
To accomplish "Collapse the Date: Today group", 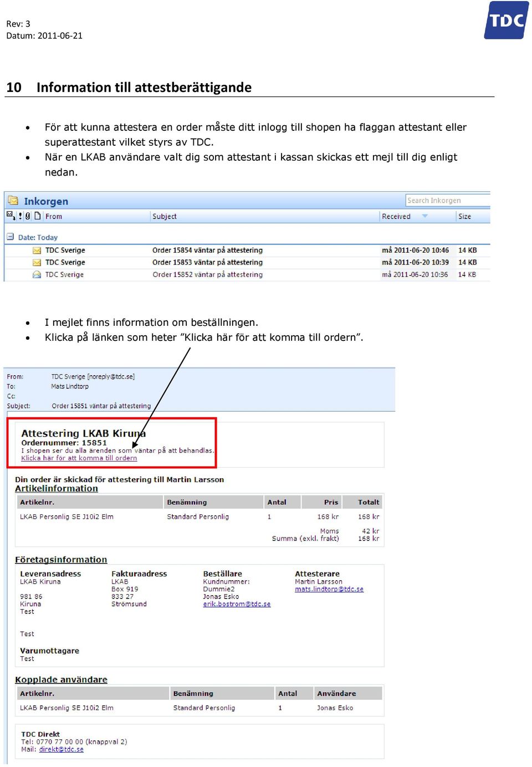I will click(10, 237).
